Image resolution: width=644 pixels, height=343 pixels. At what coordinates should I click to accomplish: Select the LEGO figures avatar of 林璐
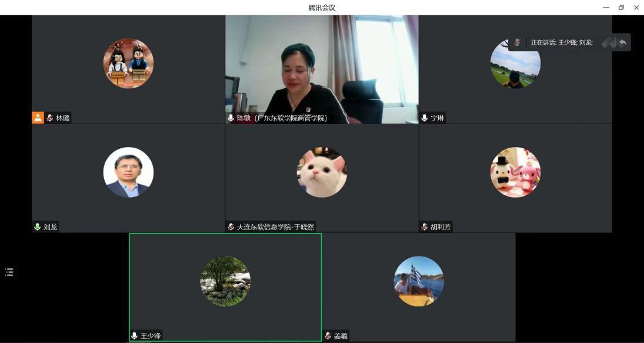128,64
